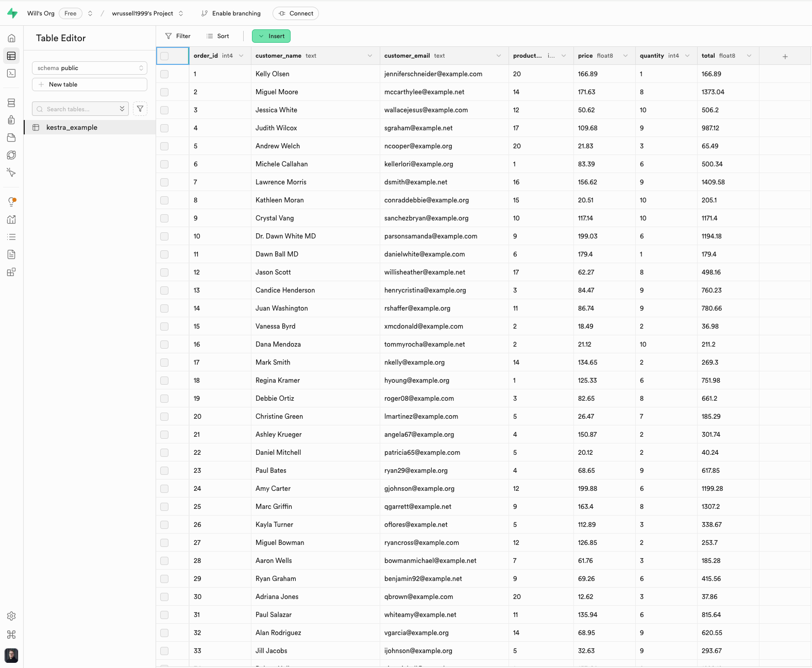Open the Storage sidebar icon

(x=11, y=138)
